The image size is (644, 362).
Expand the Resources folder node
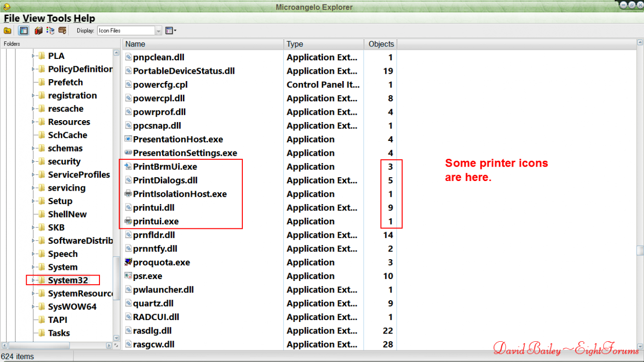pos(34,122)
